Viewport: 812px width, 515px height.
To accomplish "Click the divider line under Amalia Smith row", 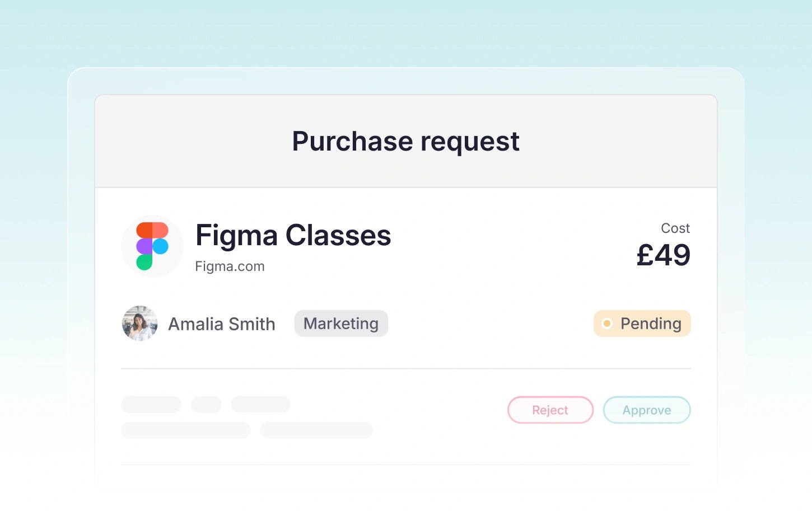I will point(405,369).
